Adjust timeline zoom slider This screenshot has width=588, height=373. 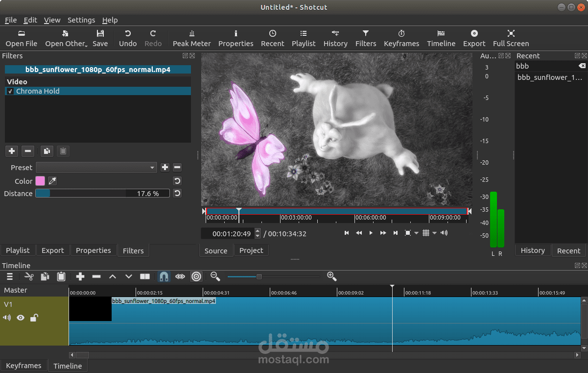pos(273,276)
